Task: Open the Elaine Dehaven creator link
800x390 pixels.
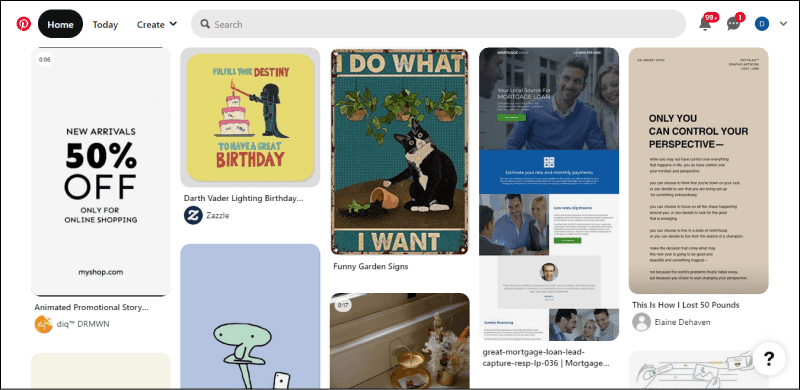Action: click(x=683, y=322)
